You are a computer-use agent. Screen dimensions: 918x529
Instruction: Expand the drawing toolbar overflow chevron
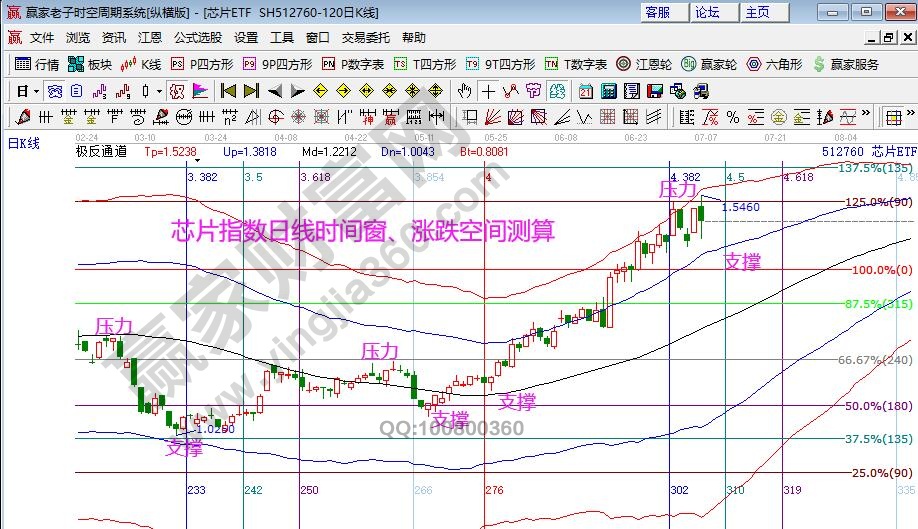[x=866, y=113]
